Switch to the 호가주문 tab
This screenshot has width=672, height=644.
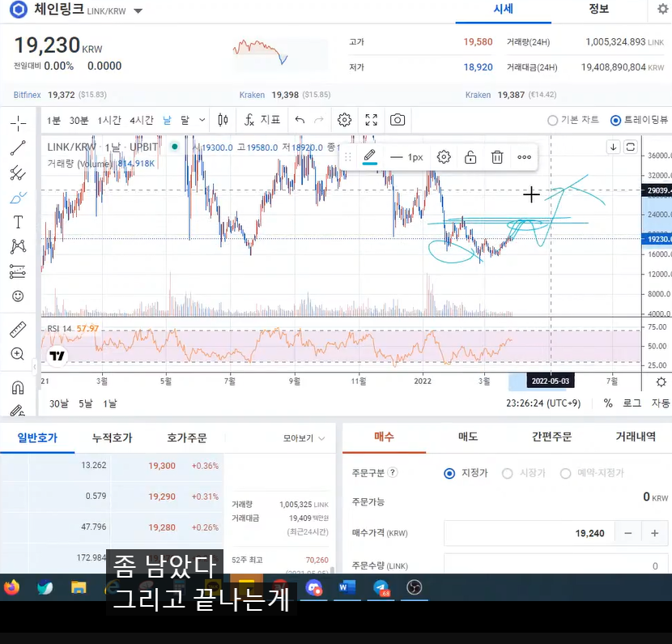tap(187, 437)
